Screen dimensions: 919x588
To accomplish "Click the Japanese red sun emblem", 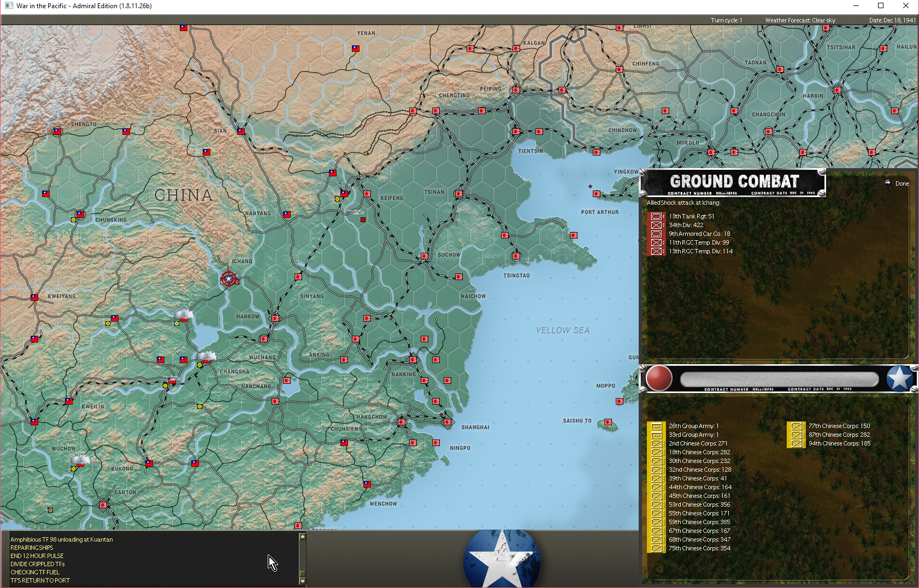I will click(659, 378).
